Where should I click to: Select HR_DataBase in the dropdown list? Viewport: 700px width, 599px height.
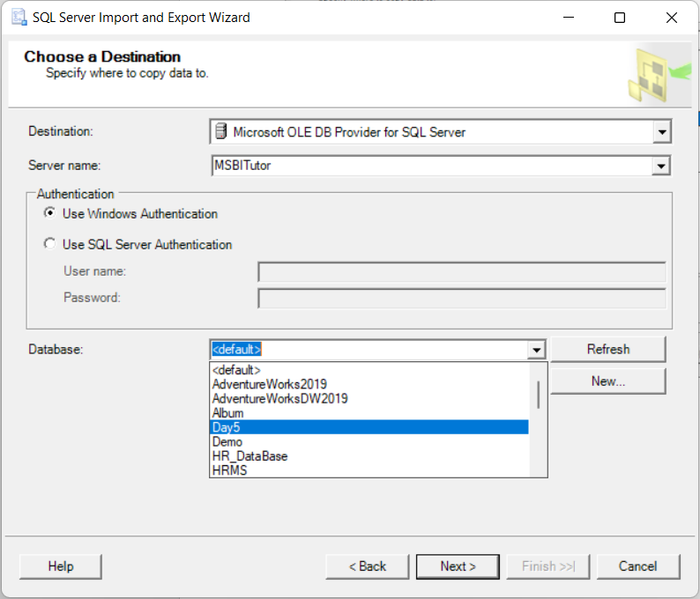click(x=369, y=455)
